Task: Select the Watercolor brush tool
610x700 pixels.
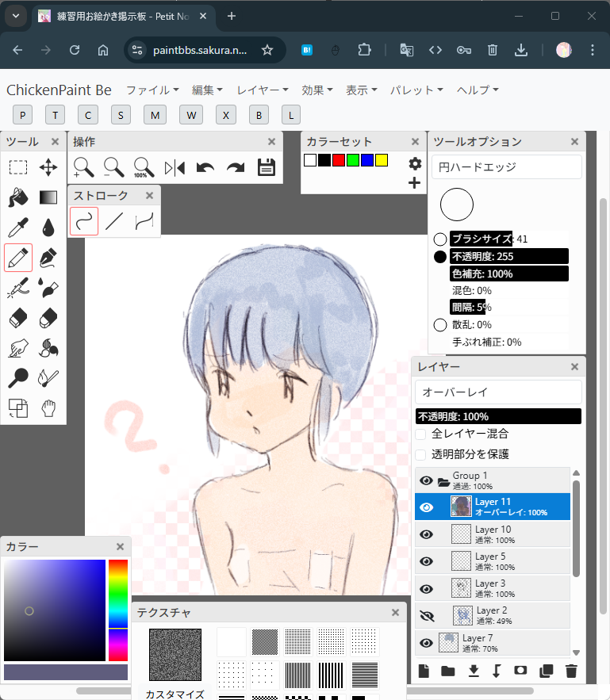Action: pos(48,288)
